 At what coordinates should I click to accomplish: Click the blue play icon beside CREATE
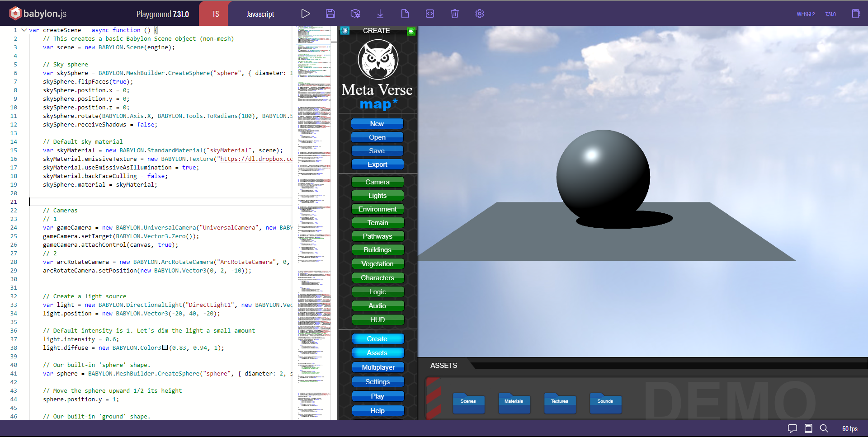point(345,31)
